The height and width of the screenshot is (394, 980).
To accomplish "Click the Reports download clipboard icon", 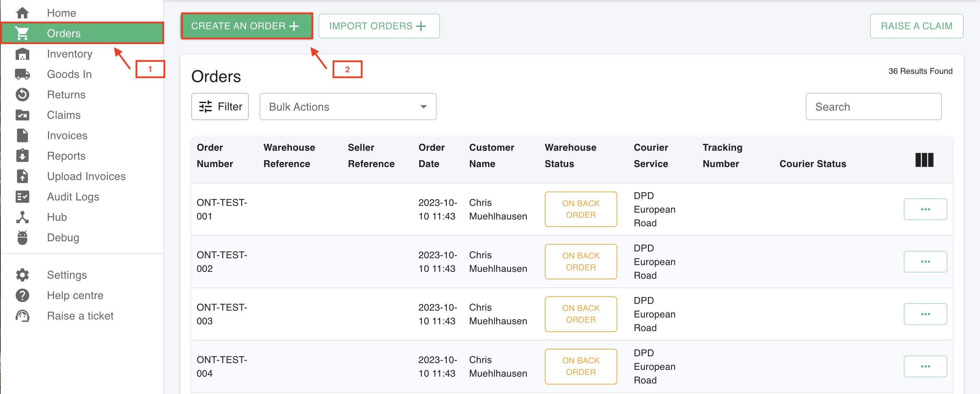I will (22, 155).
